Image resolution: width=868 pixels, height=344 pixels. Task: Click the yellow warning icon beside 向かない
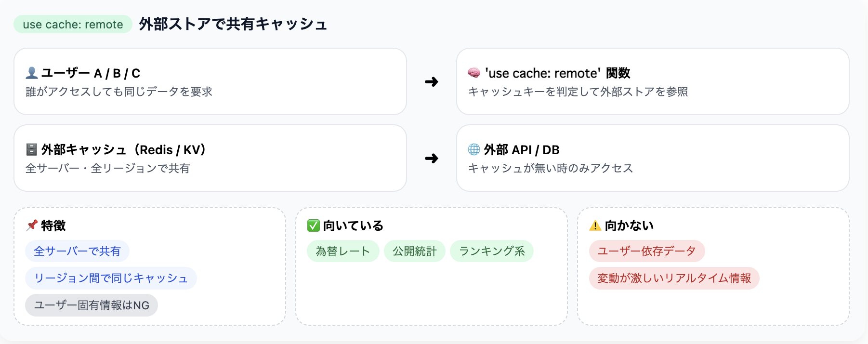[595, 225]
